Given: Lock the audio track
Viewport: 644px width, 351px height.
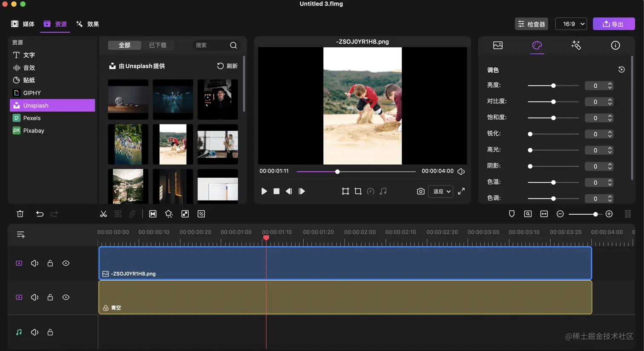Looking at the screenshot, I should pos(50,332).
